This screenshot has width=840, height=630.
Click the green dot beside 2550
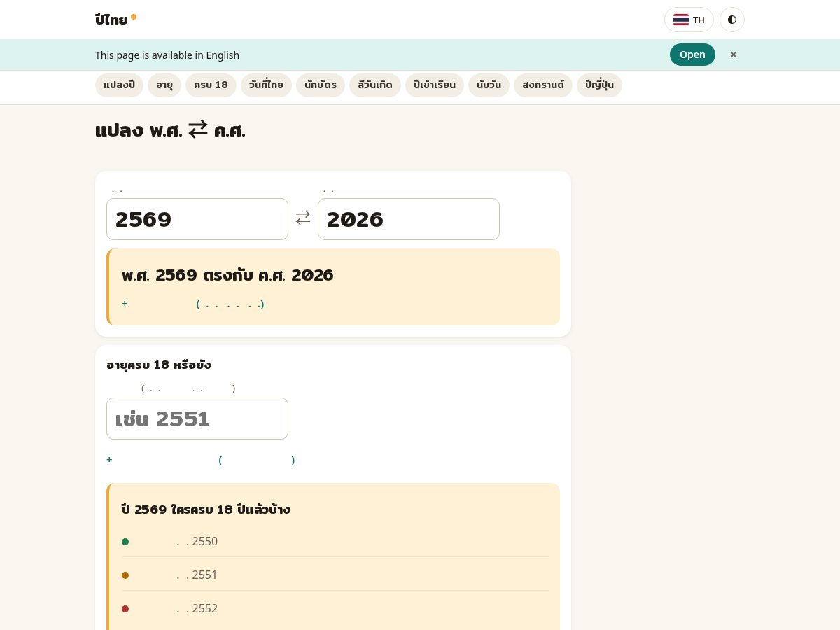pos(125,542)
